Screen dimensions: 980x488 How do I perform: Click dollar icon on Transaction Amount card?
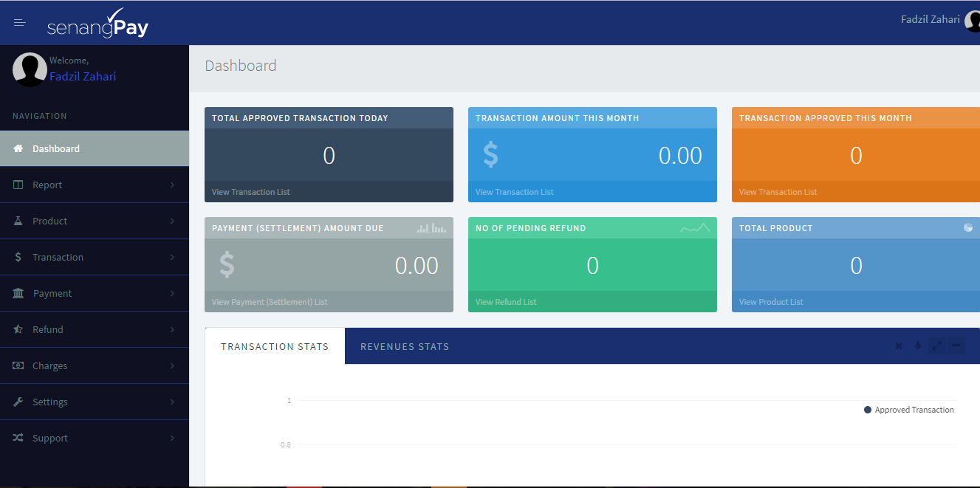pyautogui.click(x=490, y=154)
